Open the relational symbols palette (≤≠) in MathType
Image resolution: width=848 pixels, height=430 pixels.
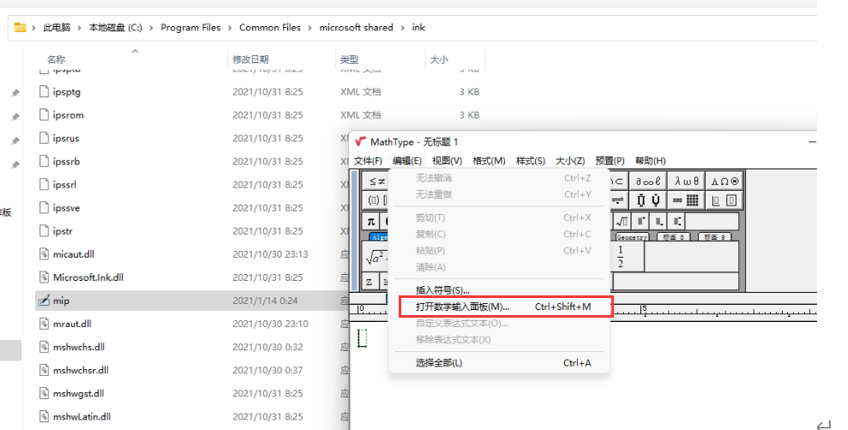point(376,181)
